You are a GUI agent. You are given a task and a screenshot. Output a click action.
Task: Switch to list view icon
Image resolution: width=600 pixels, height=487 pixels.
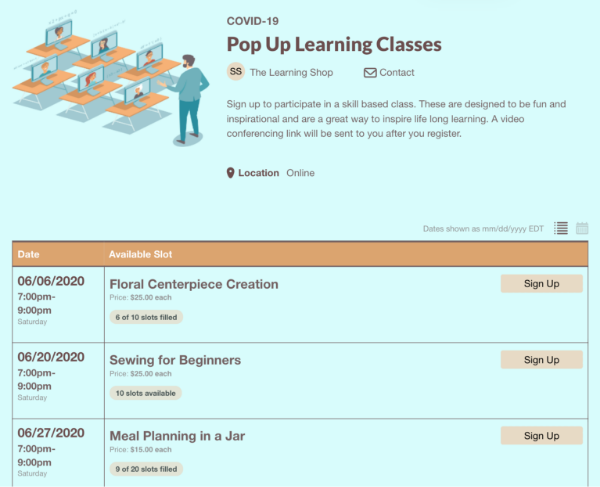tap(561, 228)
